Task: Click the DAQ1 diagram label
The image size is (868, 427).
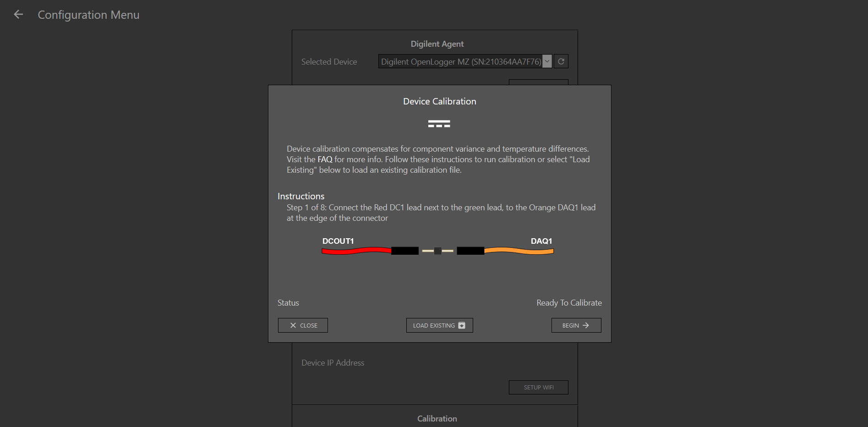Action: coord(541,241)
